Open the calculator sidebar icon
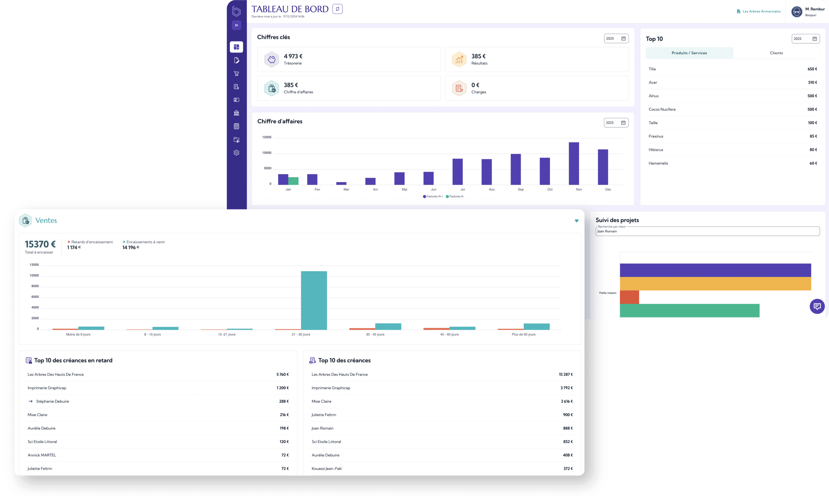829x504 pixels. 236,126
